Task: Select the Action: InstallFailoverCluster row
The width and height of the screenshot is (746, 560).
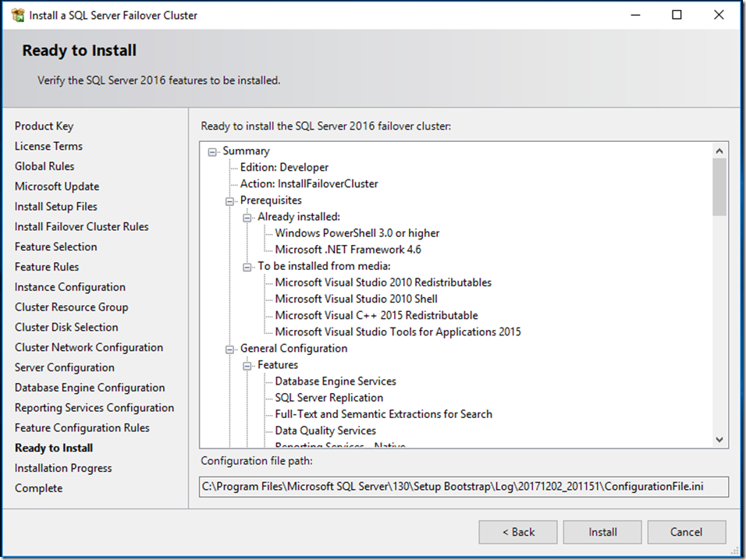Action: click(309, 183)
